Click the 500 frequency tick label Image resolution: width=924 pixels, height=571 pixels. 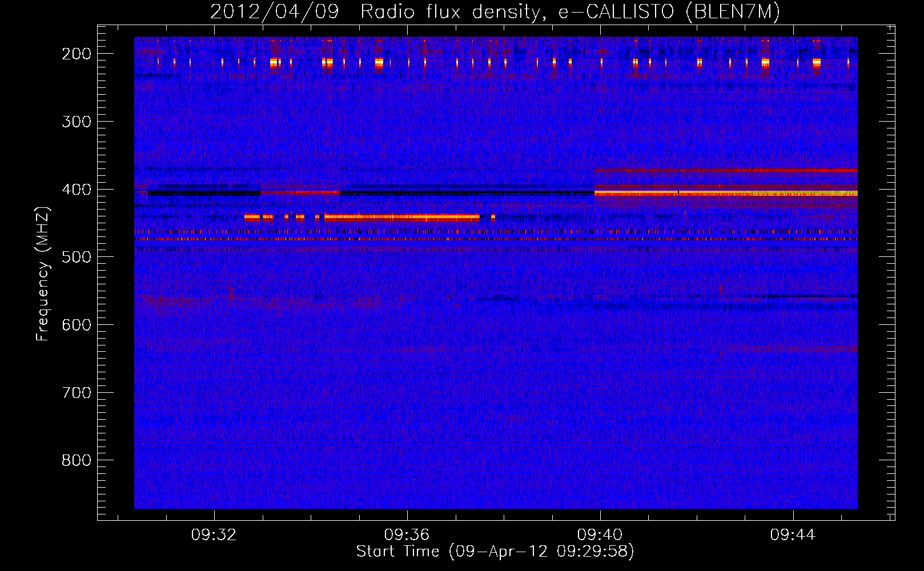tap(77, 257)
